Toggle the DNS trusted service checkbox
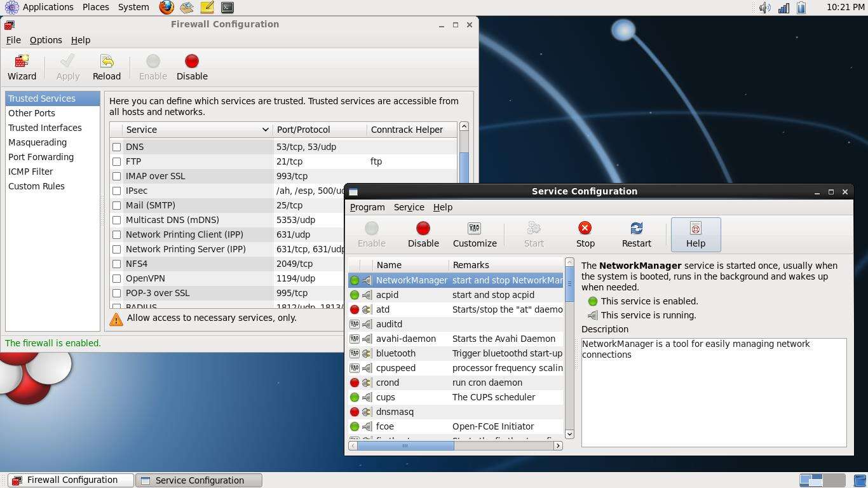 pyautogui.click(x=117, y=147)
